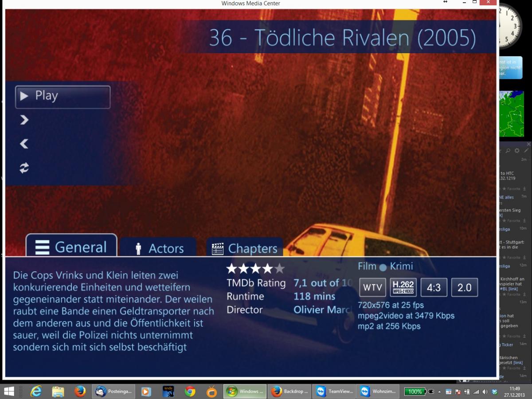Viewport: 532px width, 399px height.
Task: Open the volume speaker icon in the tray
Action: pyautogui.click(x=485, y=392)
